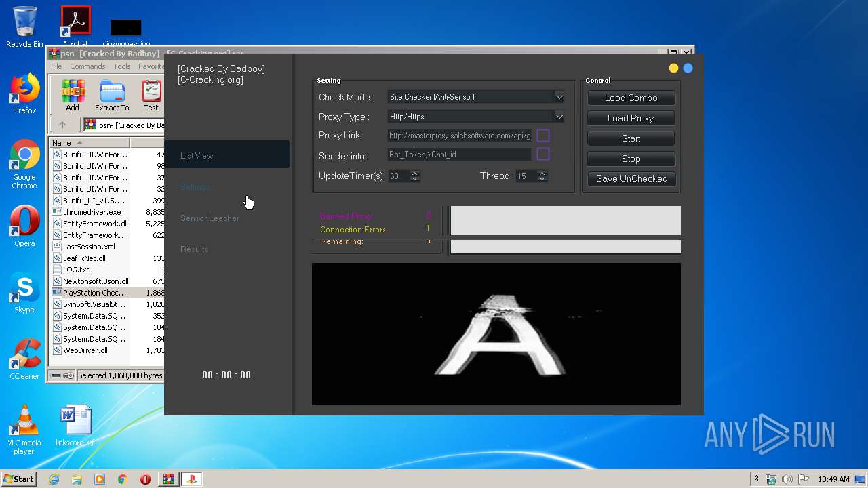Click the Load Proxy button
Screen dimensions: 868x488
coord(631,118)
